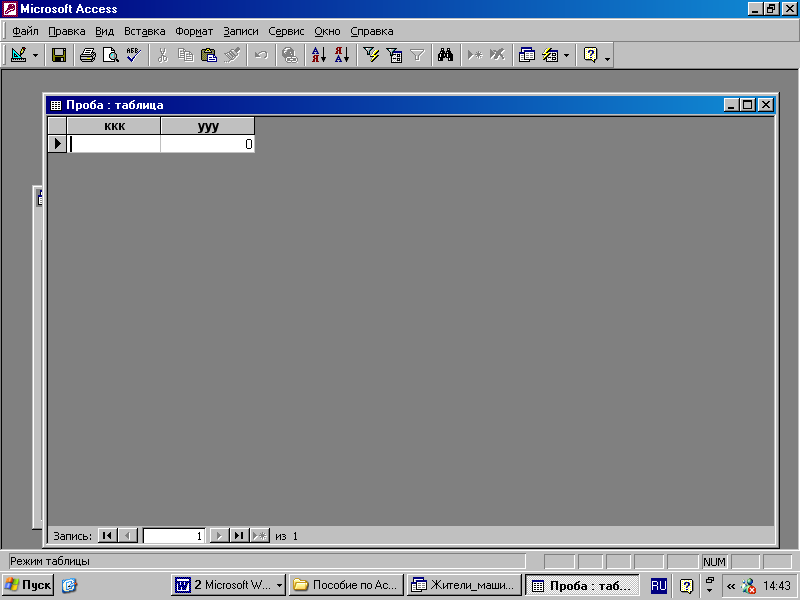Open the network tray icon with red mark
Screen dimensions: 800x600
point(748,586)
